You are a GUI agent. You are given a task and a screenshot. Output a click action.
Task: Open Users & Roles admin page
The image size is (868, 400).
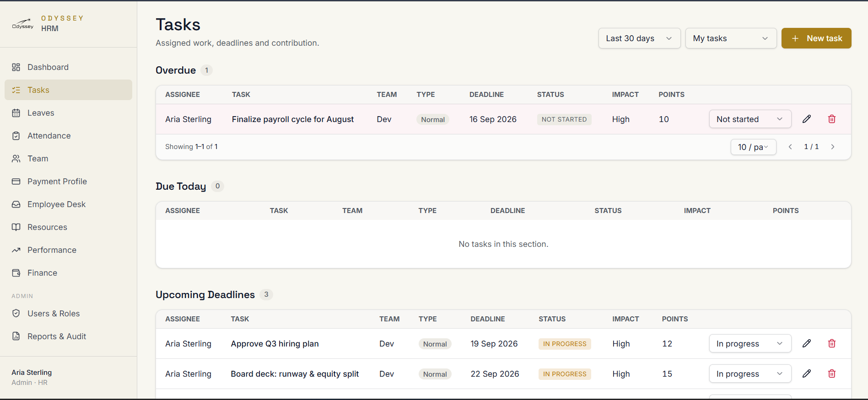[x=68, y=313]
